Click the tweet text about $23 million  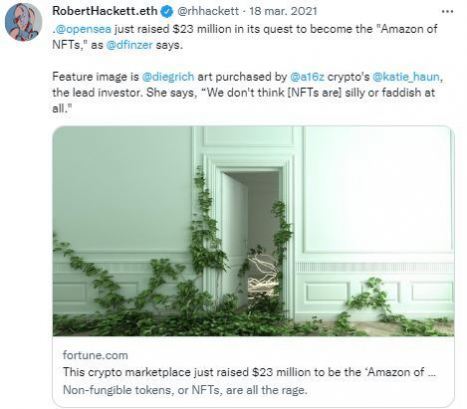click(x=245, y=37)
